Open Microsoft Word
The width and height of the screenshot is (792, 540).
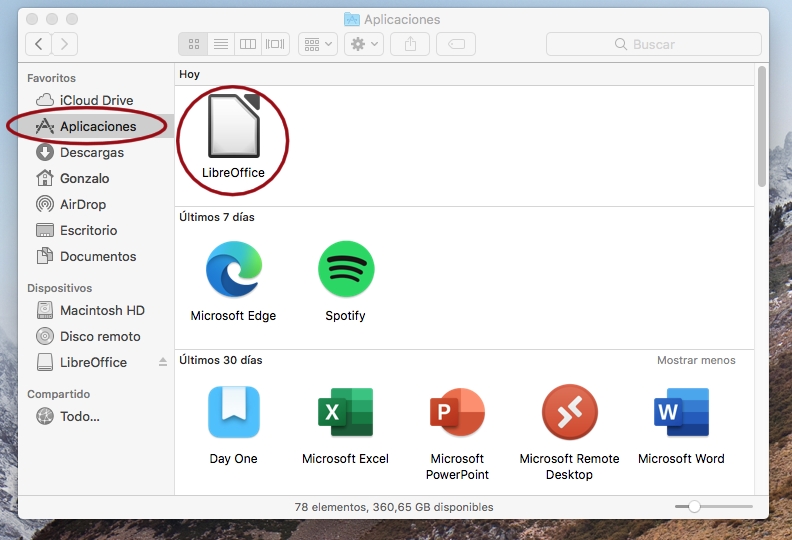coord(681,412)
